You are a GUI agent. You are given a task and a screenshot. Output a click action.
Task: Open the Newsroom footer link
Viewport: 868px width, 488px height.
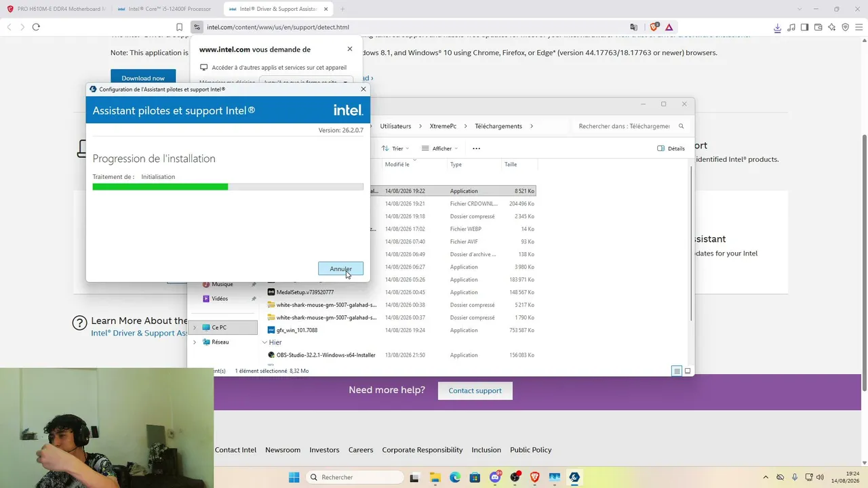(283, 450)
